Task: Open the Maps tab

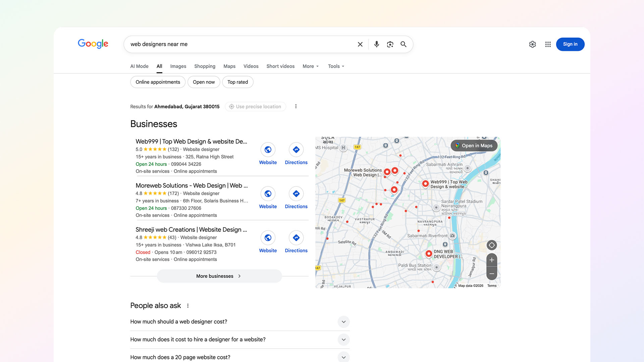Action: tap(229, 66)
